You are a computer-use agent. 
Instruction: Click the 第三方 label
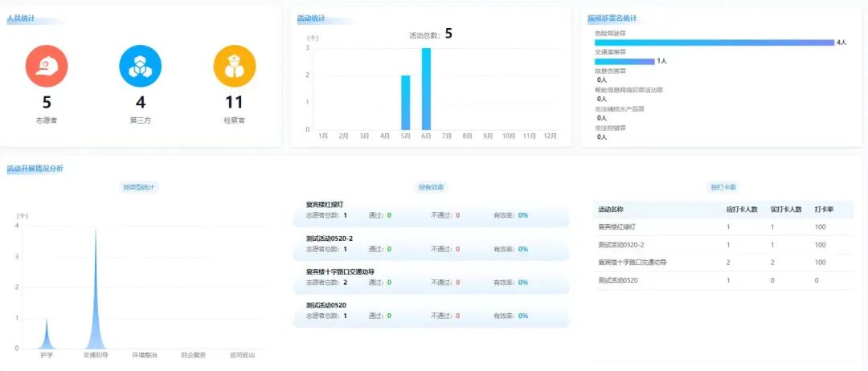coord(140,120)
